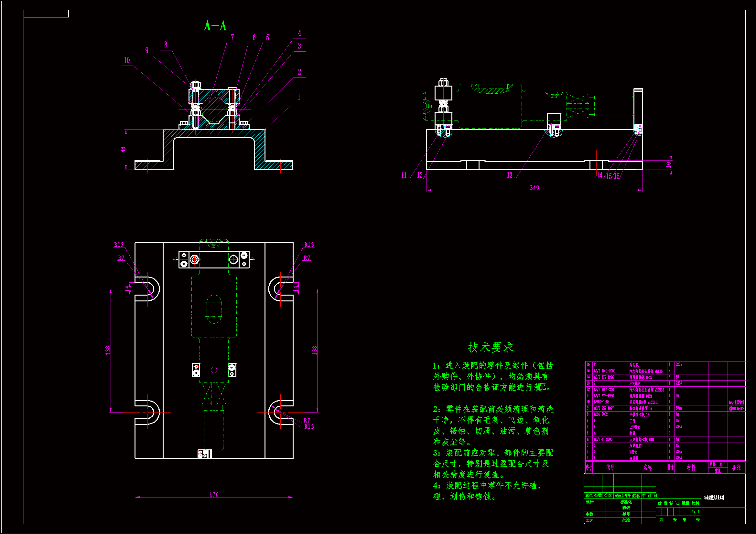This screenshot has height=534, width=756.
Task: Select the 176 width dimension text
Action: [x=214, y=495]
